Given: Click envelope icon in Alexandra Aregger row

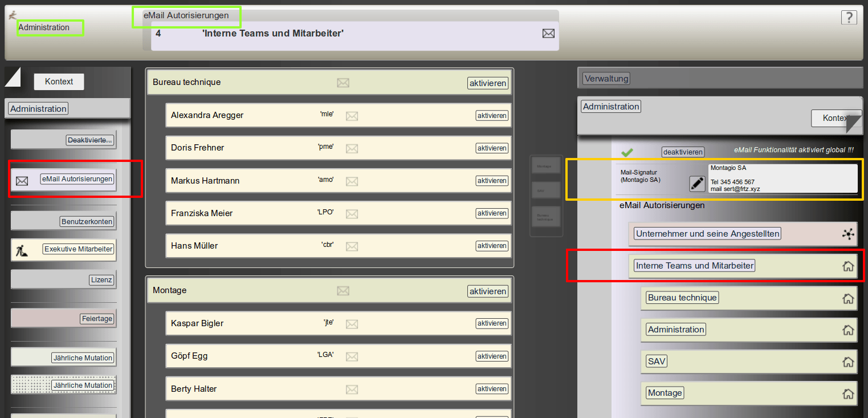Looking at the screenshot, I should 352,116.
